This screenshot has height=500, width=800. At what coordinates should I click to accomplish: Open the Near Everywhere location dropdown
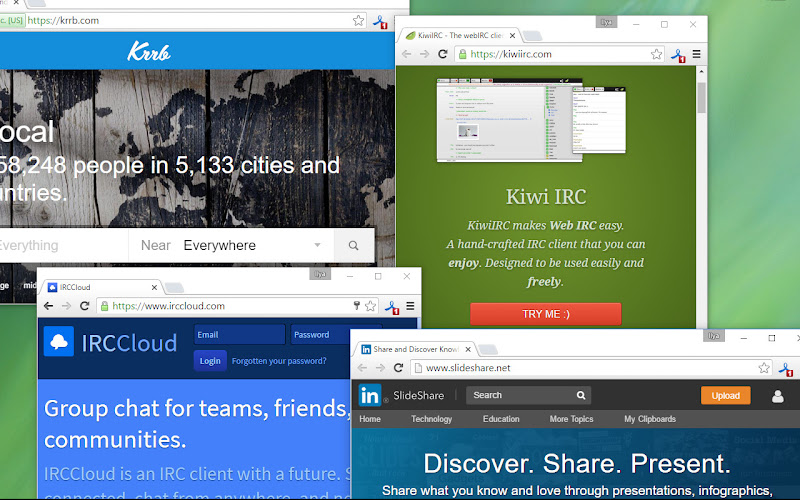tap(231, 245)
